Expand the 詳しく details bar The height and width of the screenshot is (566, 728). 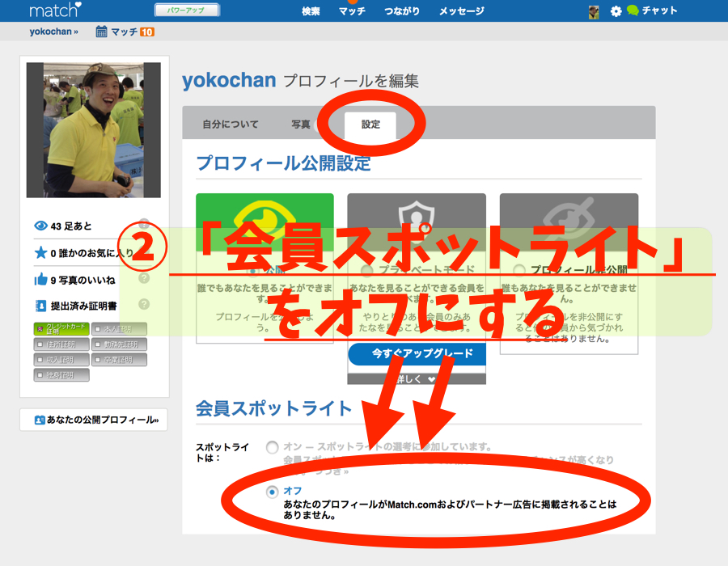[417, 379]
